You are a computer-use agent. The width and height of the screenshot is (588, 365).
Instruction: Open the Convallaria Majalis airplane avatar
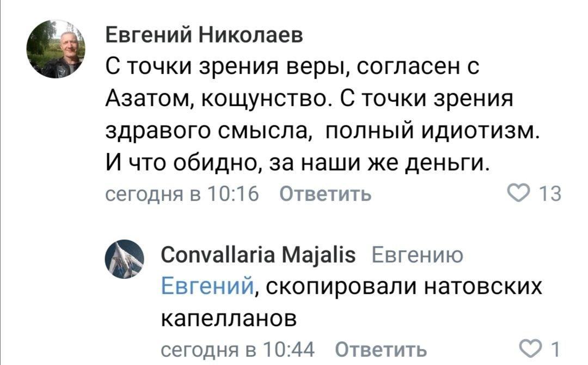[x=125, y=259]
